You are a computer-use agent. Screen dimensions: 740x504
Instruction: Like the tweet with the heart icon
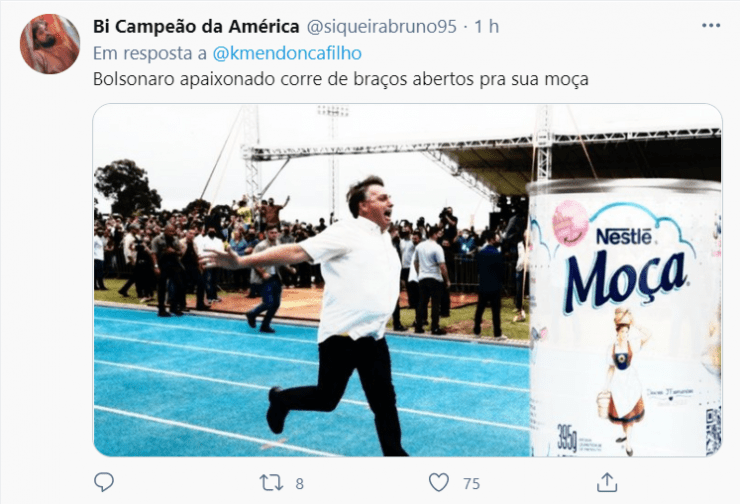(x=438, y=483)
